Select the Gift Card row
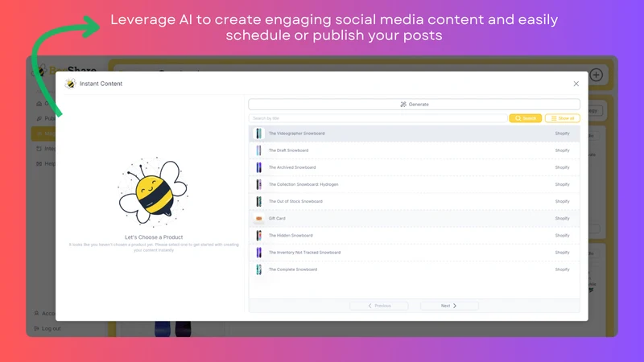The image size is (644, 362). pyautogui.click(x=414, y=218)
